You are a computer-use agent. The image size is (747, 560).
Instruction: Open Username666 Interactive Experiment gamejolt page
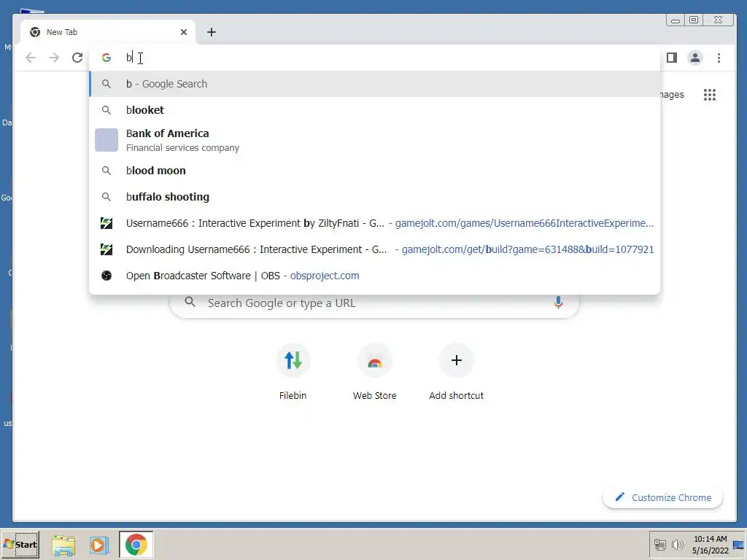point(375,223)
